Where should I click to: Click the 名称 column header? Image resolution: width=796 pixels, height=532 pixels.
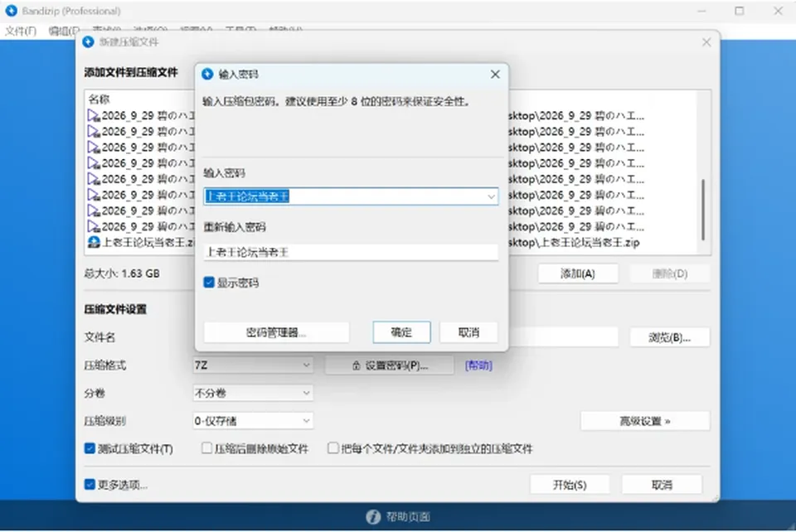99,99
